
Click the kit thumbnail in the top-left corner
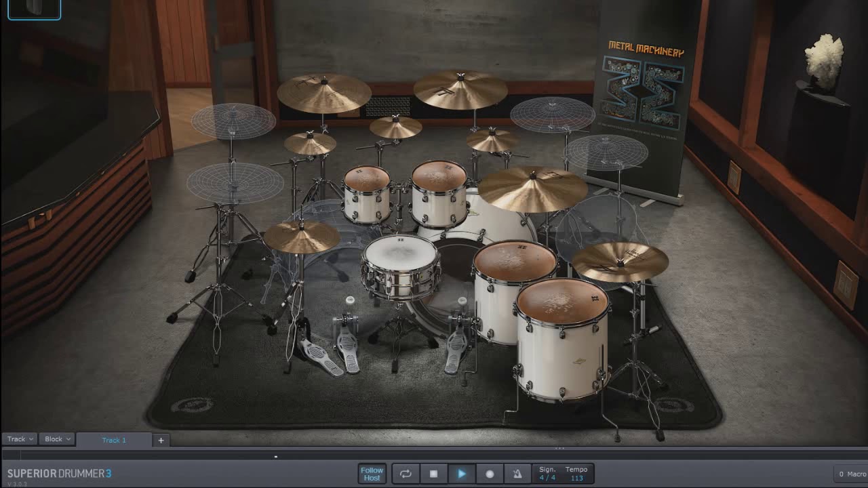click(x=34, y=9)
